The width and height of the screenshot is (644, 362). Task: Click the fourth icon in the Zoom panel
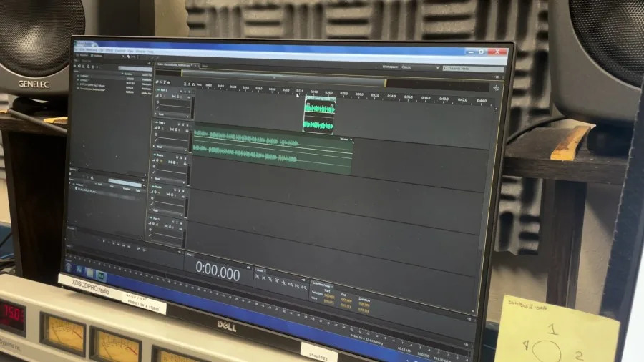[x=277, y=281]
